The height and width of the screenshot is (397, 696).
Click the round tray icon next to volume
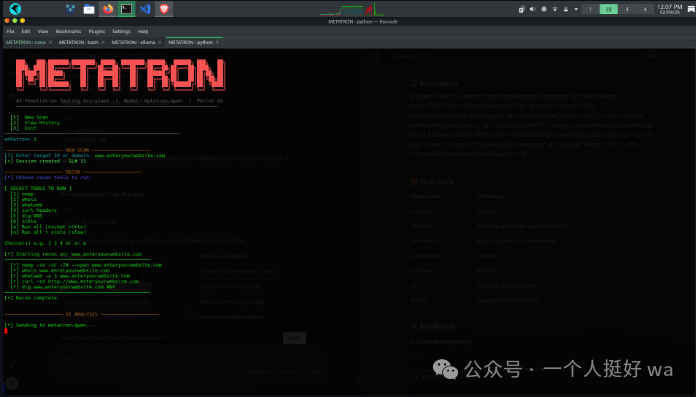[x=544, y=9]
